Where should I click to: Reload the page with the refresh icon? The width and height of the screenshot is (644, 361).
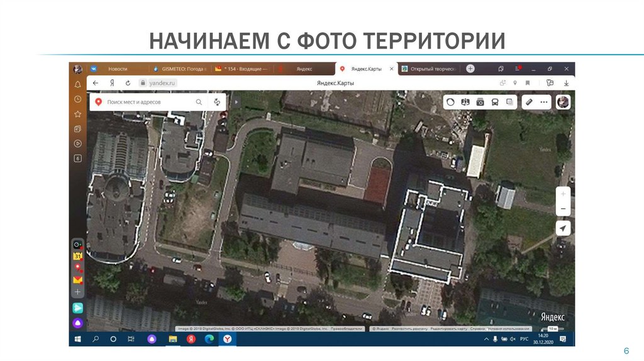point(128,82)
